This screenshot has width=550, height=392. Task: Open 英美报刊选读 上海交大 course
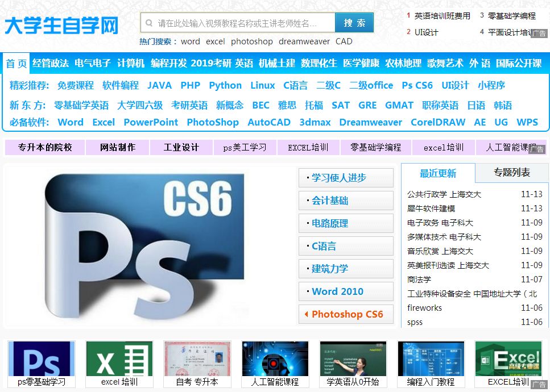point(448,265)
